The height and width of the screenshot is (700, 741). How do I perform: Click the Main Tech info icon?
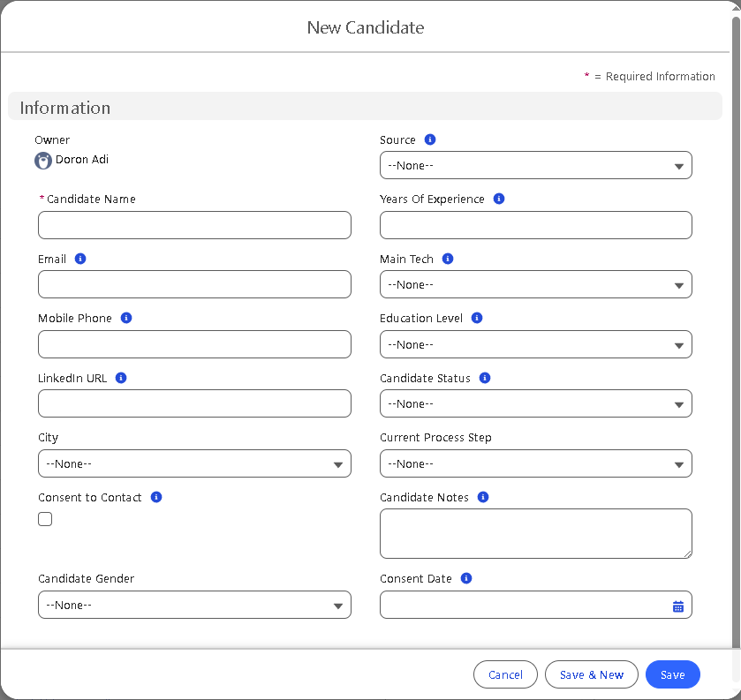coord(448,259)
